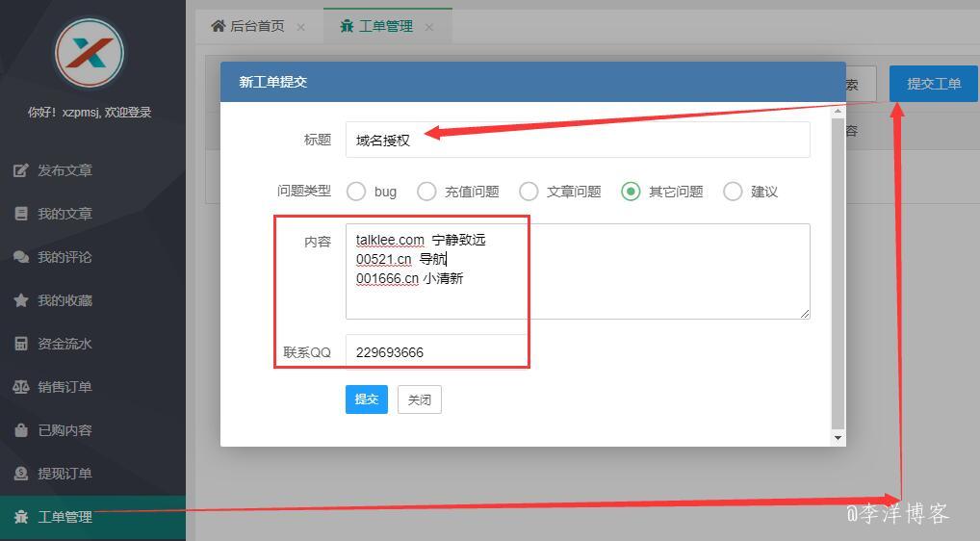Click the pencil icon beside 发布文章
This screenshot has width=980, height=541.
point(21,170)
